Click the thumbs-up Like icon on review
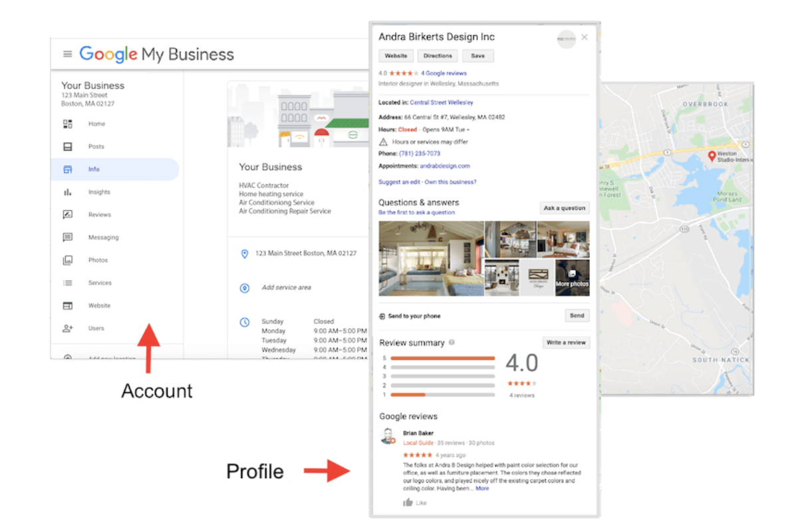This screenshot has height=532, width=798. [x=408, y=503]
